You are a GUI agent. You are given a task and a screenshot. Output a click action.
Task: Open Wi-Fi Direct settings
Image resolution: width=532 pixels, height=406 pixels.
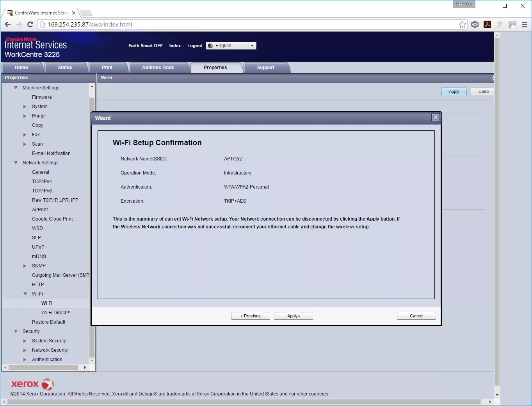point(56,313)
